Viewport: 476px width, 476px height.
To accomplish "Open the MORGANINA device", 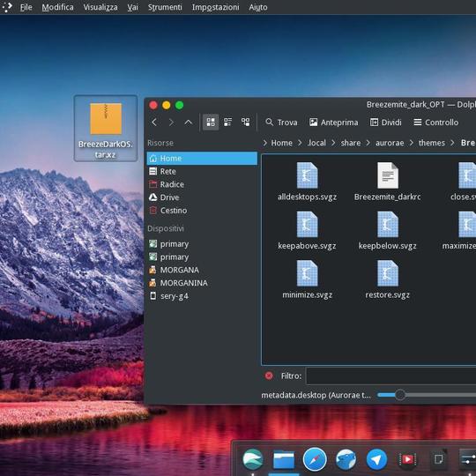I will pos(202,283).
